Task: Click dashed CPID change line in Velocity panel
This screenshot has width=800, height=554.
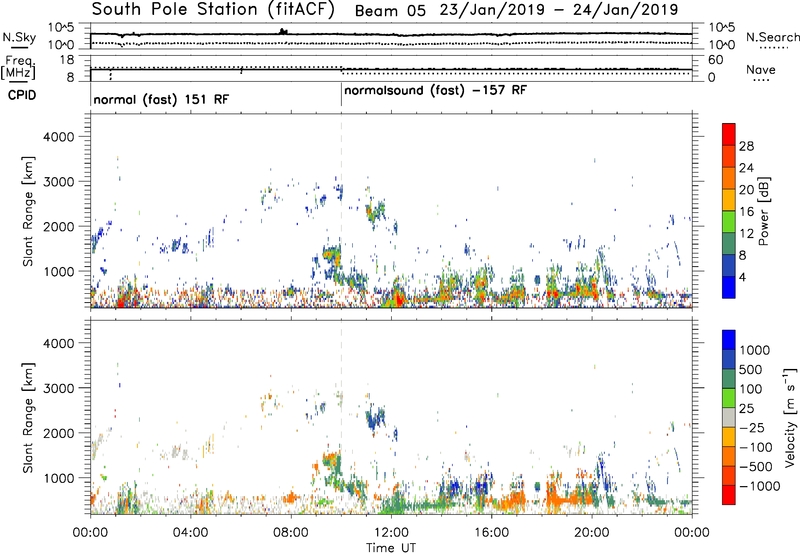Action: 341,417
